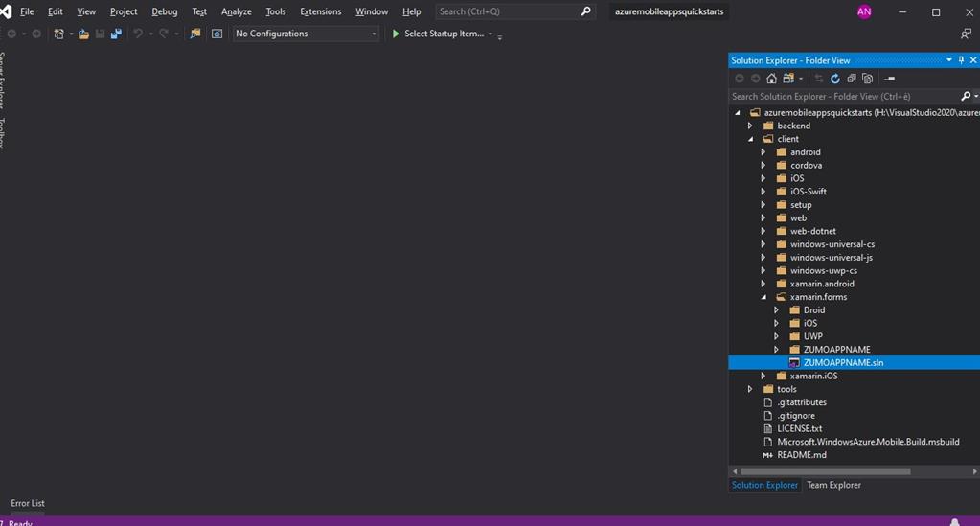The height and width of the screenshot is (526, 980).
Task: Select the .gitattributes file
Action: (x=802, y=402)
